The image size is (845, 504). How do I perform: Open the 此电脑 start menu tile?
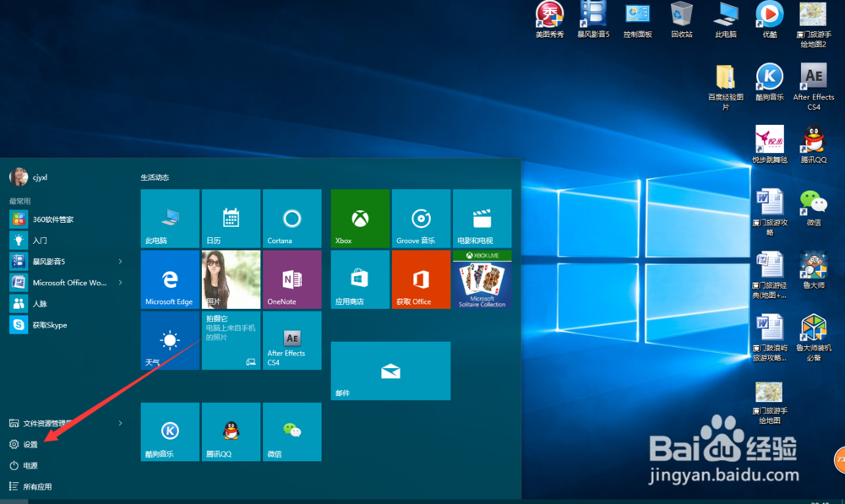(x=170, y=219)
